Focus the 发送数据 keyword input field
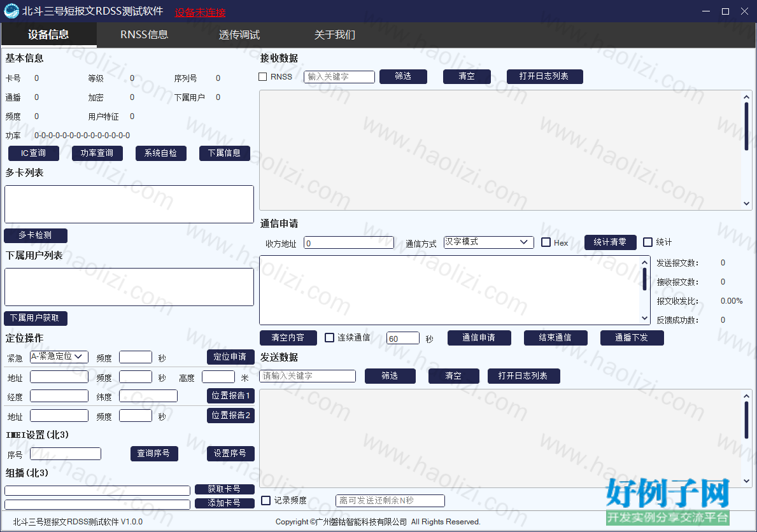This screenshot has height=532, width=757. pos(308,376)
